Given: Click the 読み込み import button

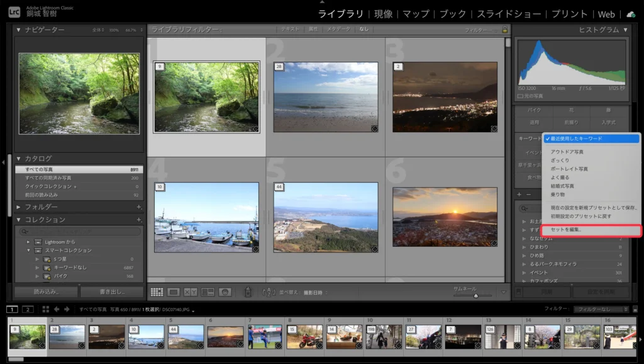Looking at the screenshot, I should [46, 292].
